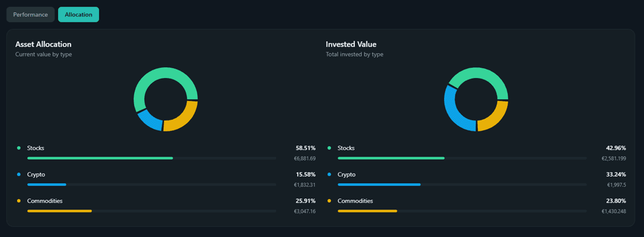
Task: Click the €1,832.31 value
Action: coord(305,185)
